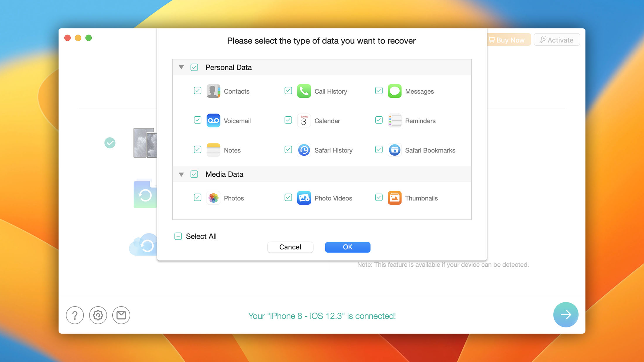Click the Messages speech bubble icon
This screenshot has height=362, width=644.
pos(395,91)
